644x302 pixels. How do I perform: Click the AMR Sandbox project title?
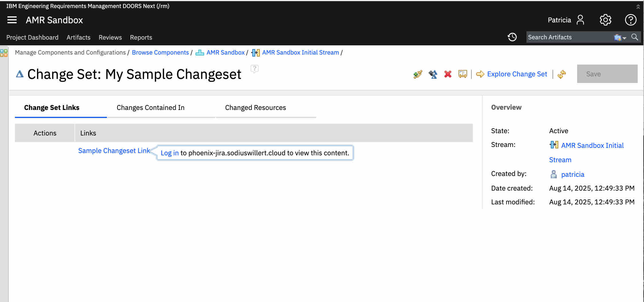pyautogui.click(x=54, y=20)
